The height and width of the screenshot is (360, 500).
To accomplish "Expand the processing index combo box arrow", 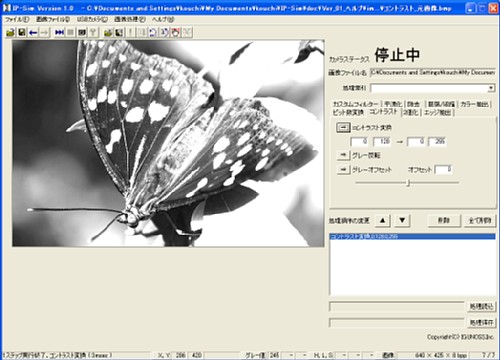I will coord(491,88).
